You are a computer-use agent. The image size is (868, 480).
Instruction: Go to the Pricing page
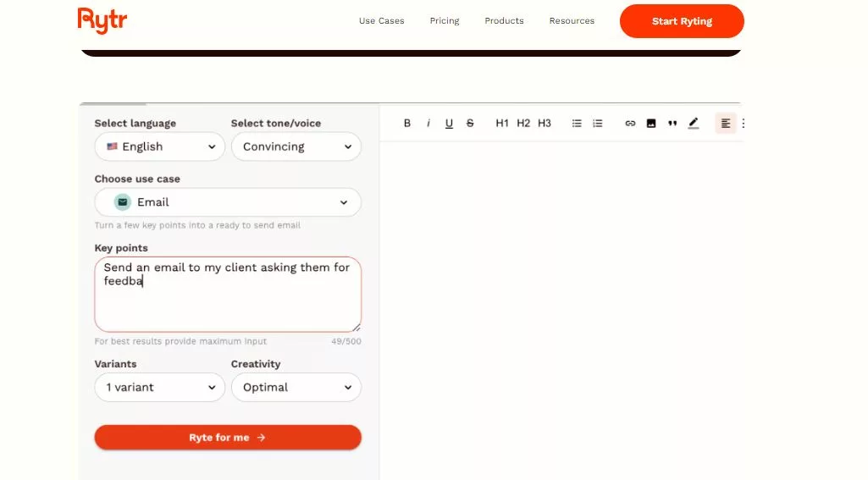click(x=445, y=21)
